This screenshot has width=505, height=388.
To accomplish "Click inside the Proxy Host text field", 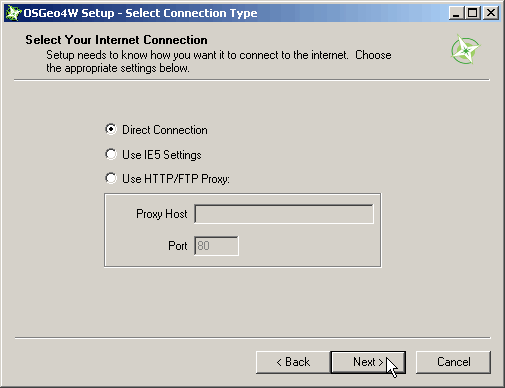I will (284, 214).
